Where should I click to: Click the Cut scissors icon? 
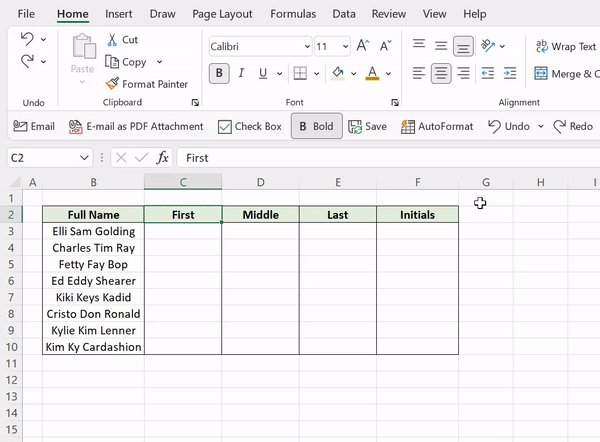pyautogui.click(x=112, y=40)
